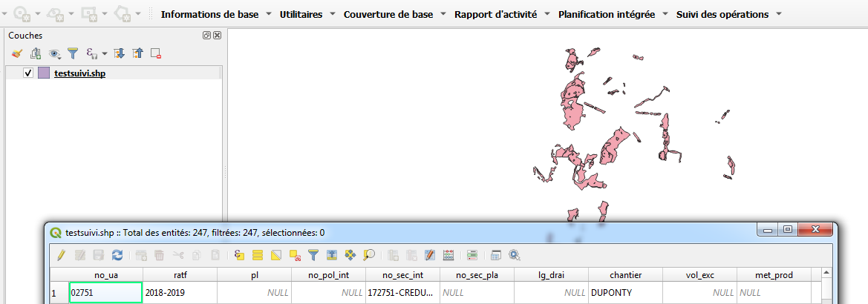Click the DUPONTY cell

pyautogui.click(x=625, y=292)
